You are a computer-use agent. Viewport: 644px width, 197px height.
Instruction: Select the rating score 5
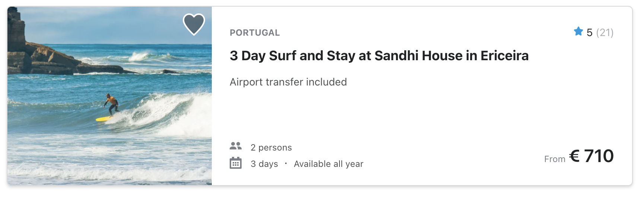pyautogui.click(x=589, y=33)
